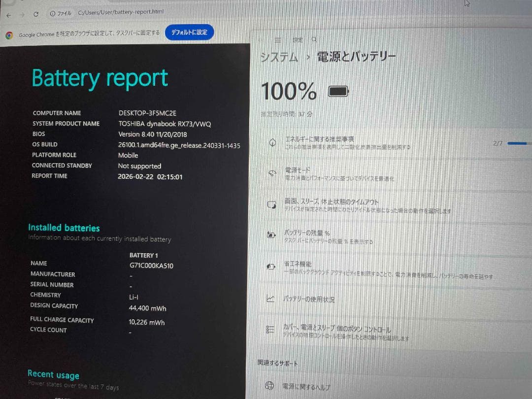The image size is (532, 399).
Task: Click the 電源とバッテリー breadcrumb title
Action: click(356, 56)
